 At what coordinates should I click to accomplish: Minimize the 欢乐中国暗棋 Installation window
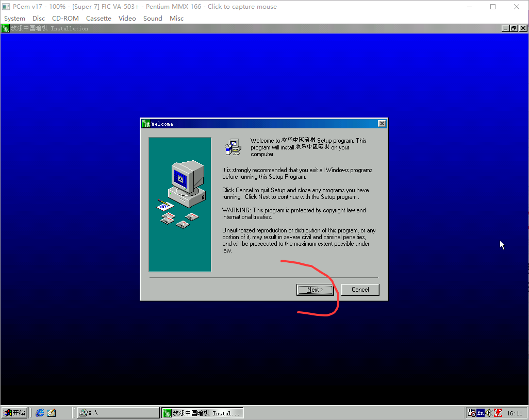[x=505, y=28]
